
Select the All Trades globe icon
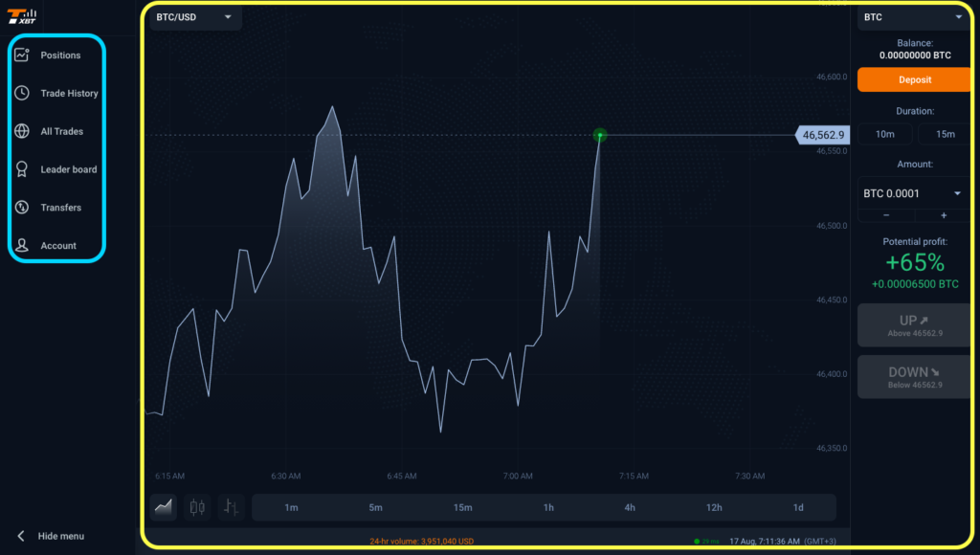pyautogui.click(x=22, y=131)
